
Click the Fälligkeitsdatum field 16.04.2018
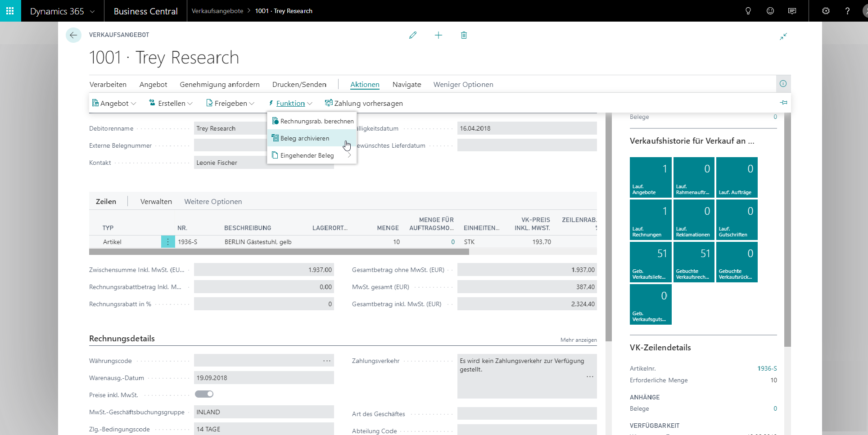click(527, 128)
